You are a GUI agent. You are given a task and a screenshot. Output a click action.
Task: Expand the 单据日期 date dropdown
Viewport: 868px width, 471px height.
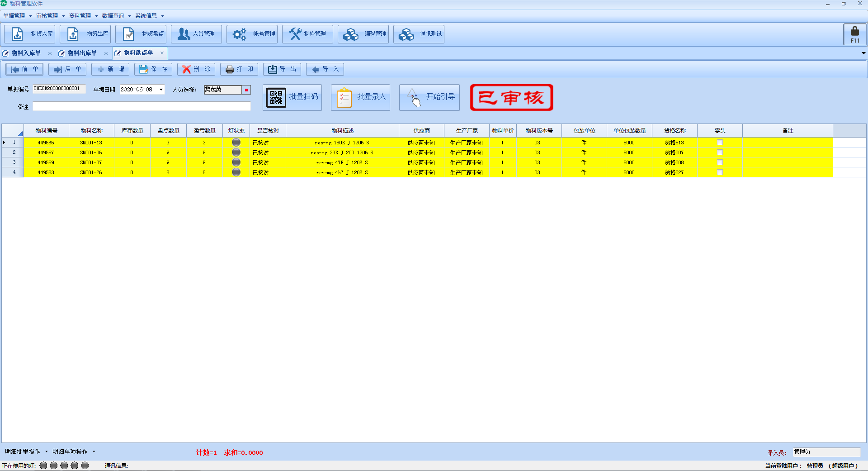coord(161,90)
